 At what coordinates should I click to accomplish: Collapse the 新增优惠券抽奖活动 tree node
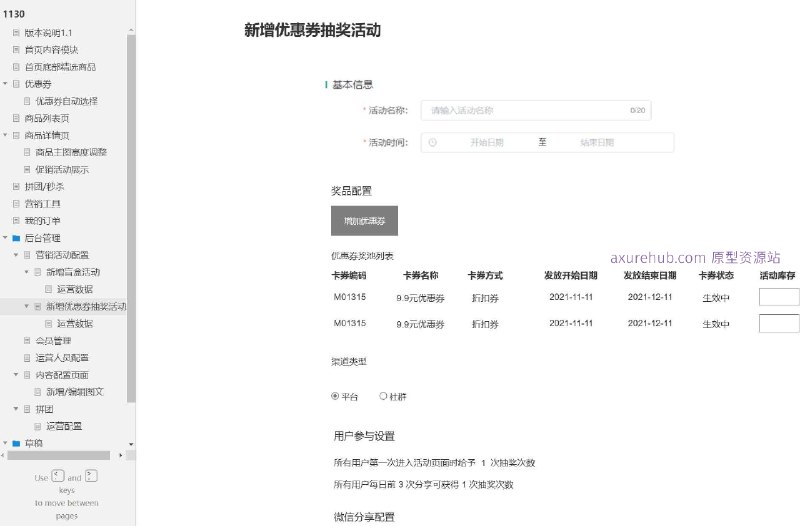27,306
